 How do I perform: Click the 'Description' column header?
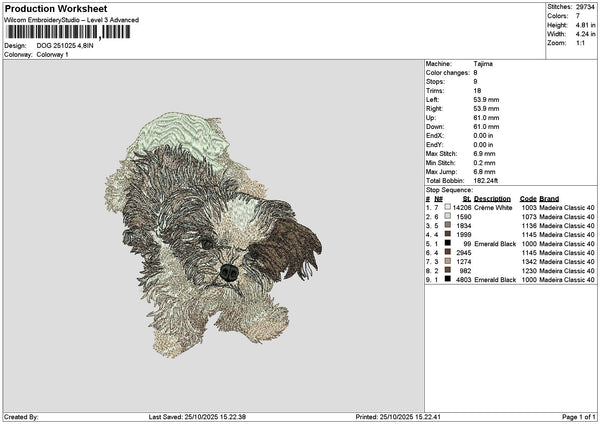[x=492, y=199]
